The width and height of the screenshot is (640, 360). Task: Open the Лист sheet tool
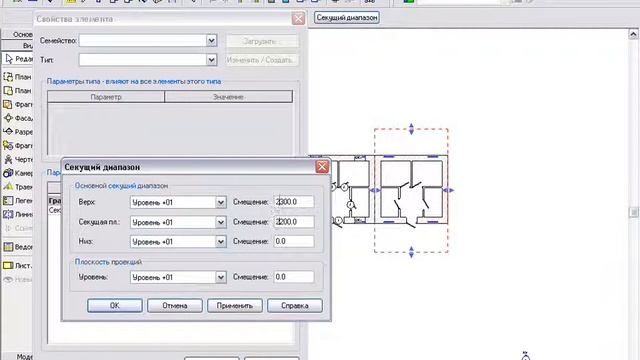(x=18, y=266)
